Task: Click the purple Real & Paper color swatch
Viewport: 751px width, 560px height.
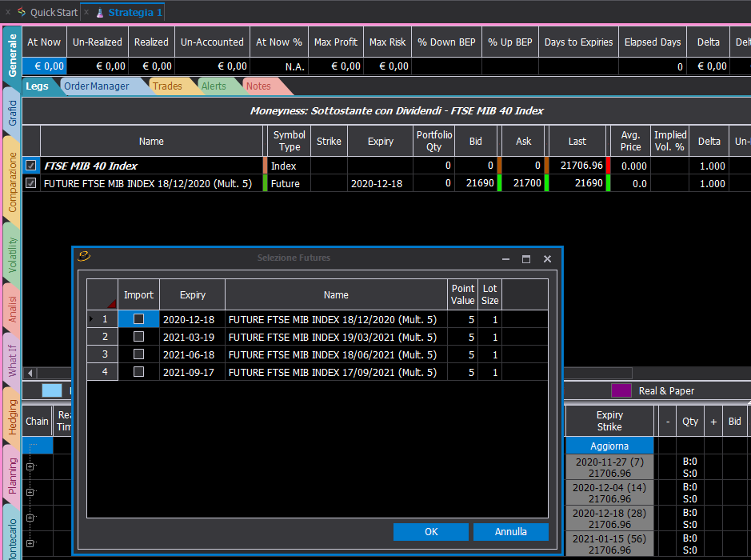Action: 621,390
